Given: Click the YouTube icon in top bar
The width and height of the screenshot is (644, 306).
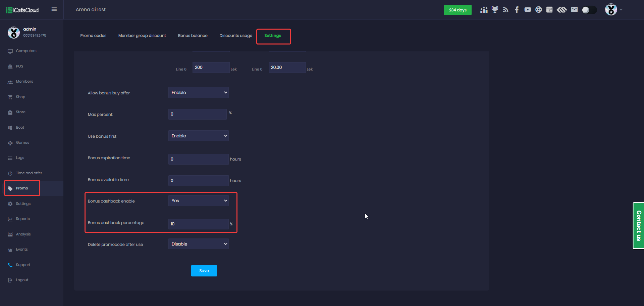Looking at the screenshot, I should point(528,10).
